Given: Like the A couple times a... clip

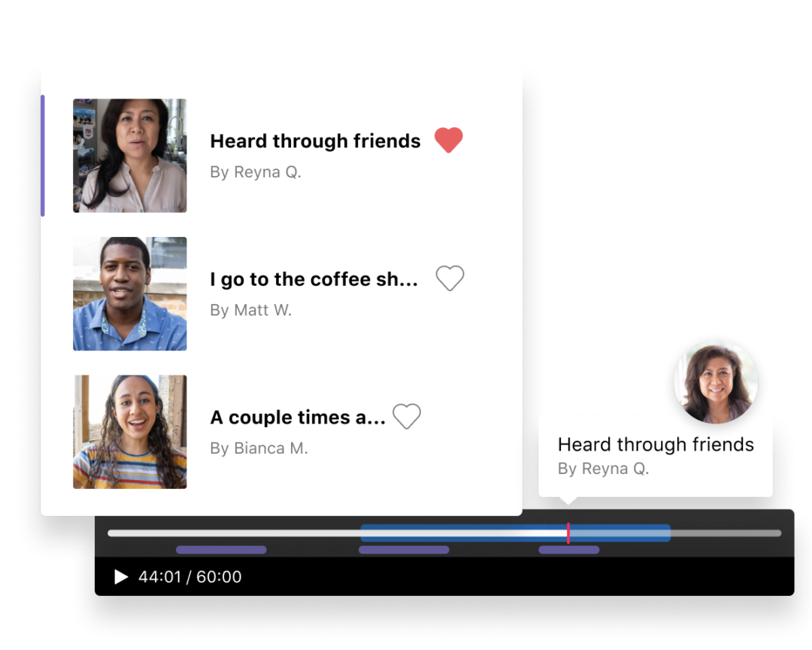Looking at the screenshot, I should [x=407, y=416].
